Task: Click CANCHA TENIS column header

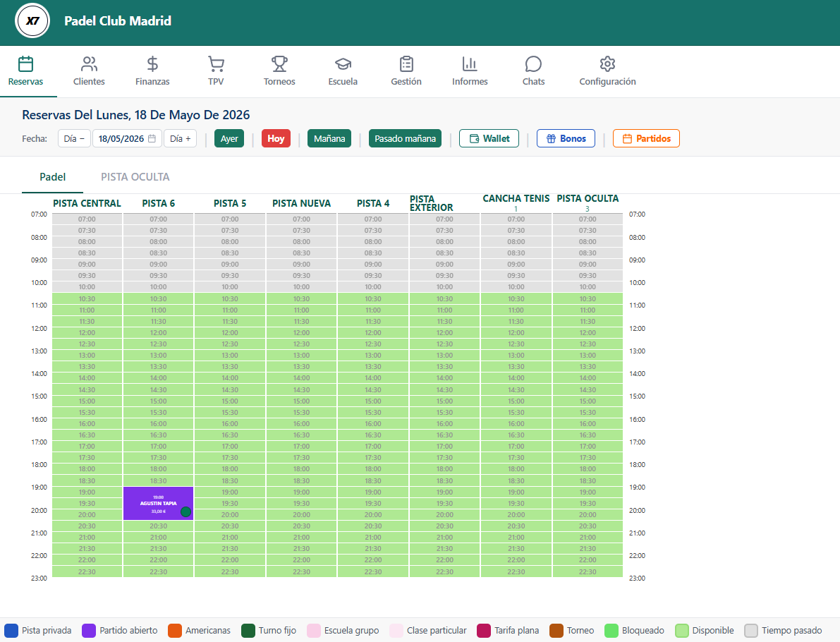Action: 516,198
